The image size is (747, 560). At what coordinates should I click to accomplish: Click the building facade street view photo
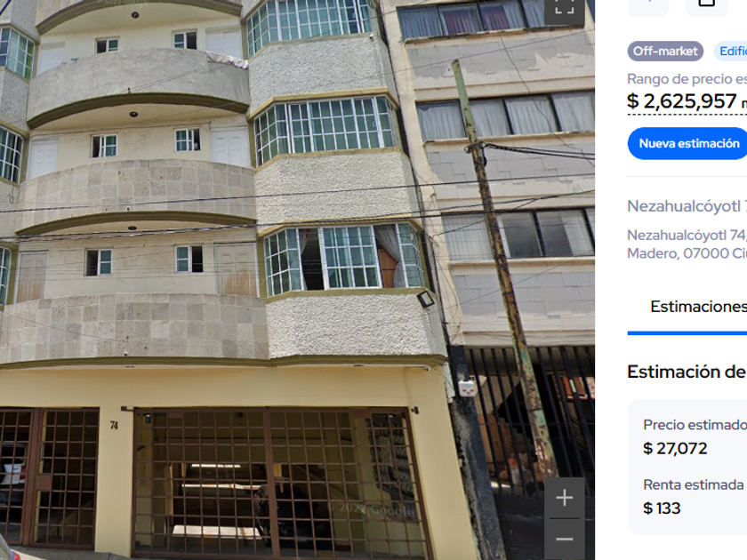tap(297, 280)
